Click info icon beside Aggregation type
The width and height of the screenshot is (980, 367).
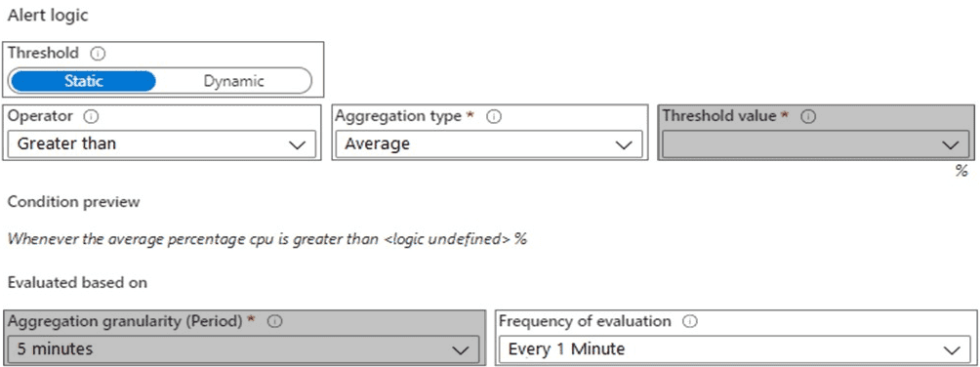(495, 116)
